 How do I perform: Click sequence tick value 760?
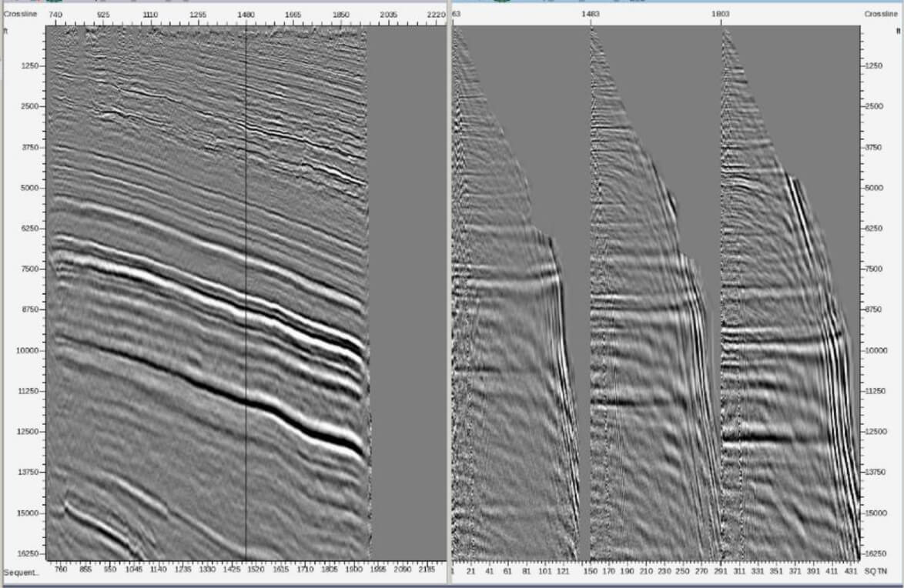(x=61, y=570)
